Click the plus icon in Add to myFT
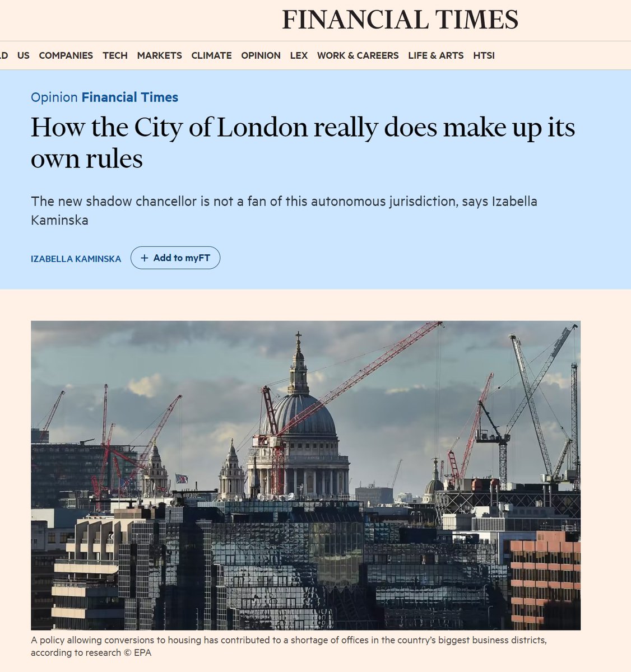This screenshot has height=672, width=631. pos(145,258)
